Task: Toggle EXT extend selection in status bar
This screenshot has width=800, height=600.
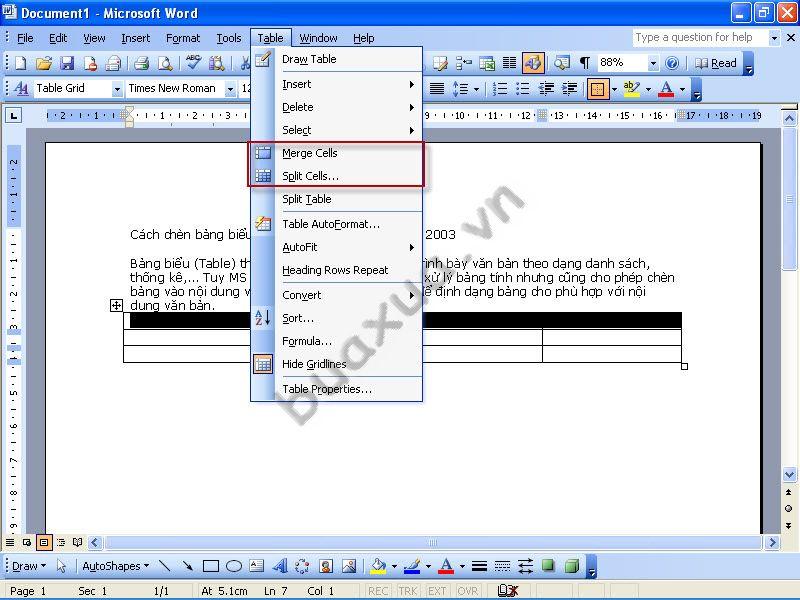Action: pos(437,591)
